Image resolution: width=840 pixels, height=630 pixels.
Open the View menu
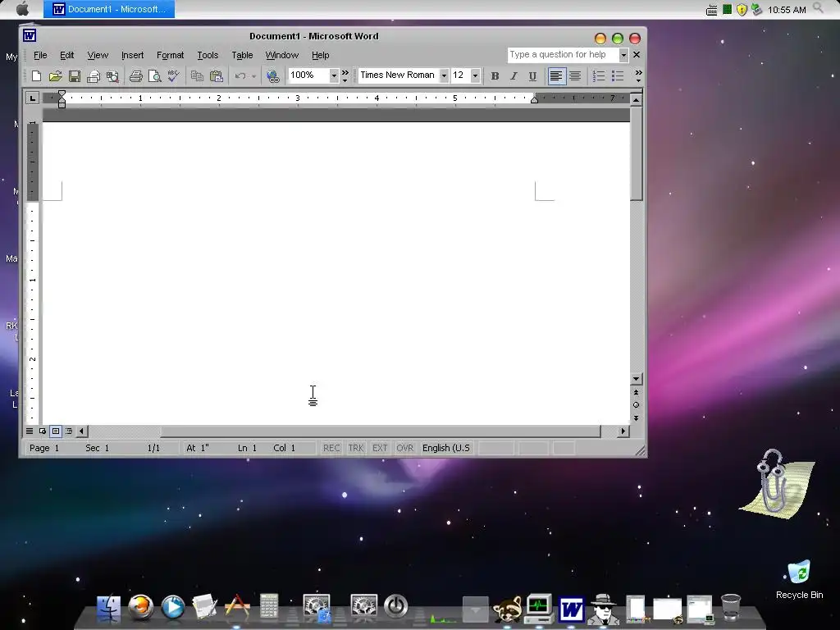pyautogui.click(x=98, y=55)
